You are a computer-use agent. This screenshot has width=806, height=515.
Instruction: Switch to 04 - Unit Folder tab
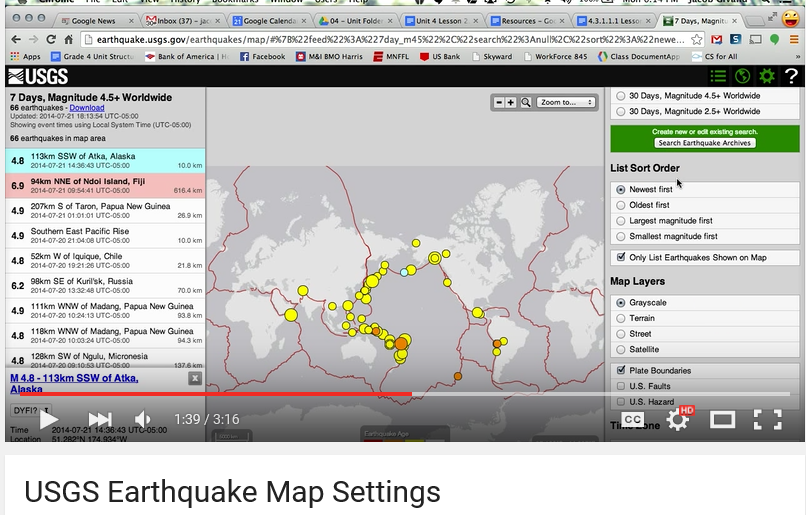click(x=356, y=21)
